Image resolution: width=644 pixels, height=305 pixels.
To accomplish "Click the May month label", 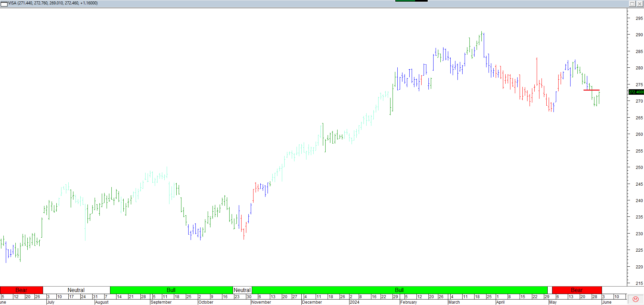I will (553, 302).
